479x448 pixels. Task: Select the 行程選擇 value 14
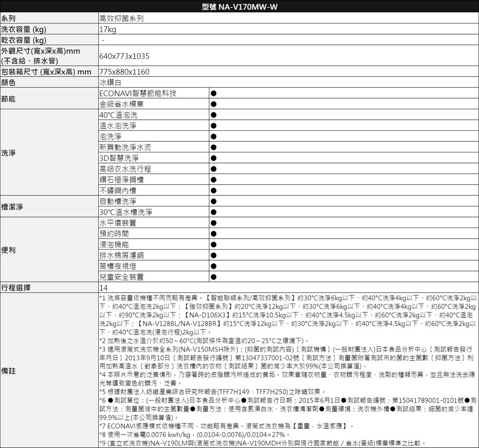[x=103, y=288]
